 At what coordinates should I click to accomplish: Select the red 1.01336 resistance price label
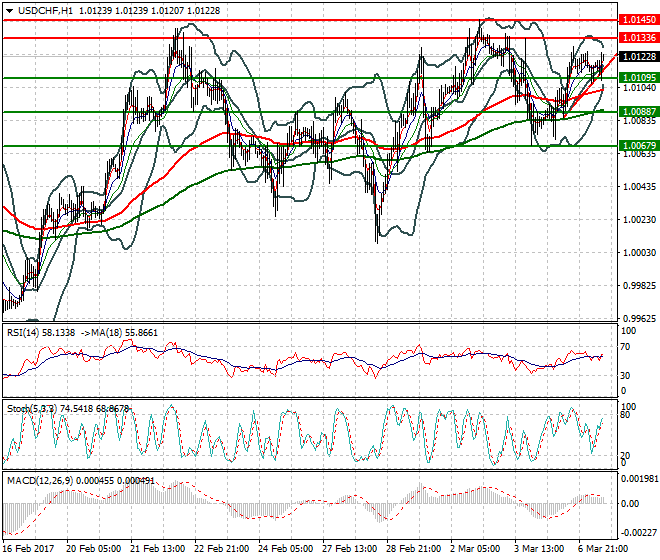click(x=637, y=37)
